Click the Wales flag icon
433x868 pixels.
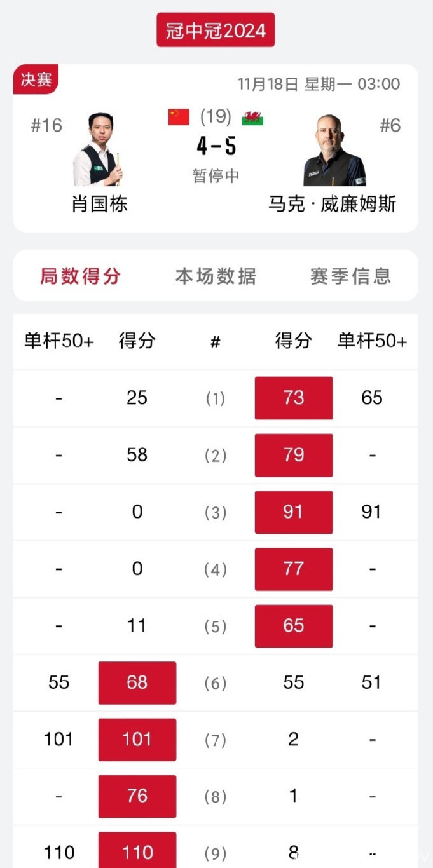[252, 118]
